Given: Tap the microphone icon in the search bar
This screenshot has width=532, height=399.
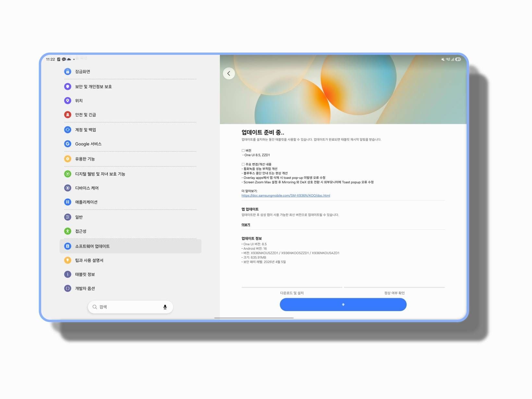Looking at the screenshot, I should click(x=165, y=307).
